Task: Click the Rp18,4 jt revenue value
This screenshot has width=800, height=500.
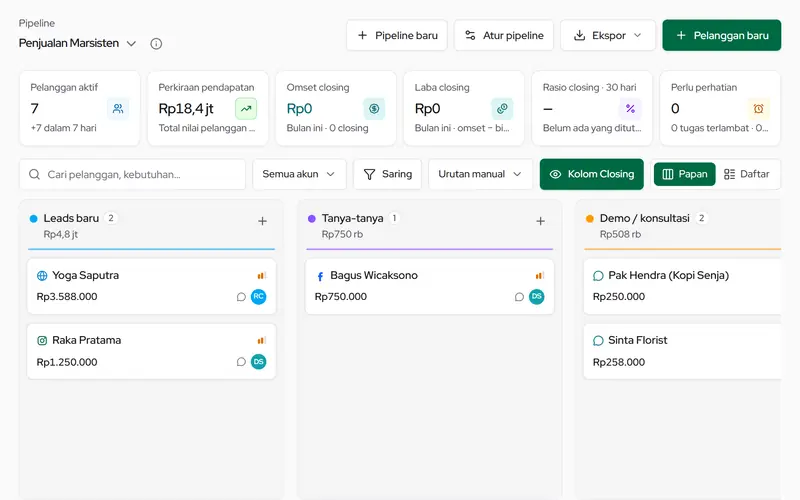Action: [186, 109]
